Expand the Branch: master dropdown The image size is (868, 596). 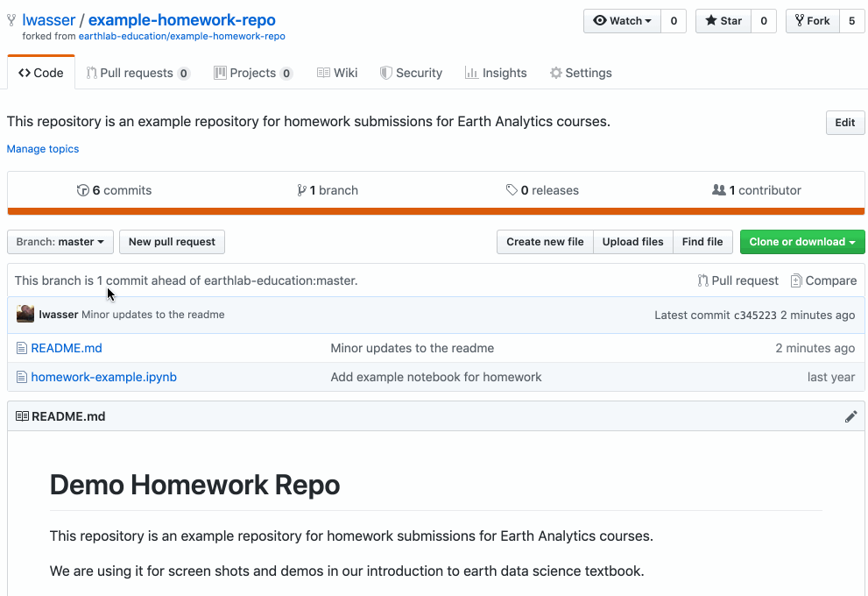pyautogui.click(x=60, y=242)
